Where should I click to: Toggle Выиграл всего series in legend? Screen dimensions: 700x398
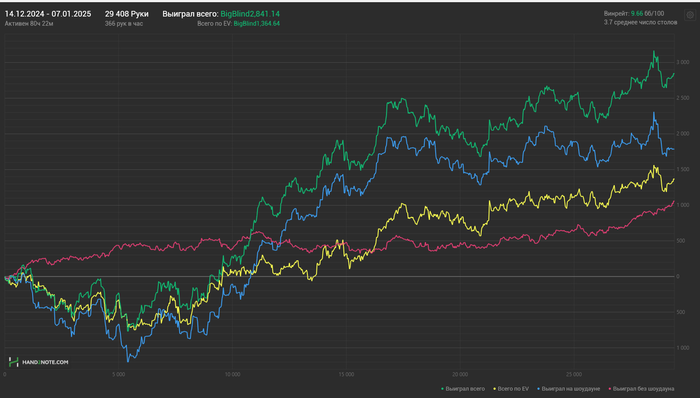tap(465, 389)
